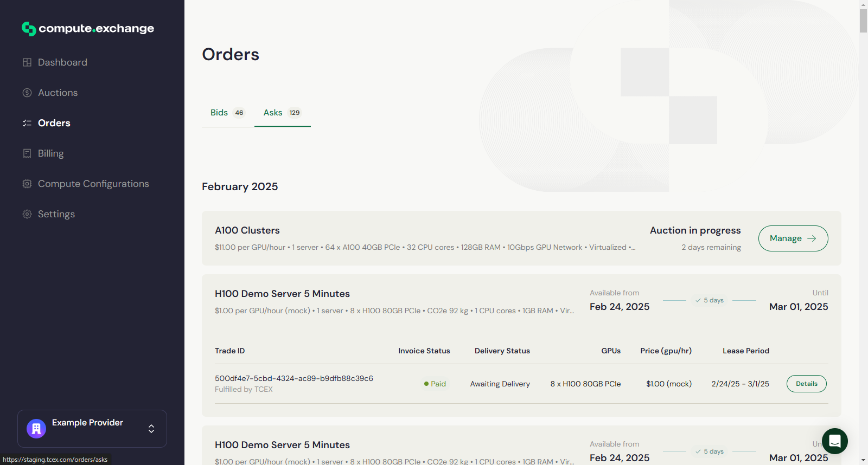Click the Awaiting Delivery status
Viewport: 868px width, 465px height.
[x=500, y=384]
